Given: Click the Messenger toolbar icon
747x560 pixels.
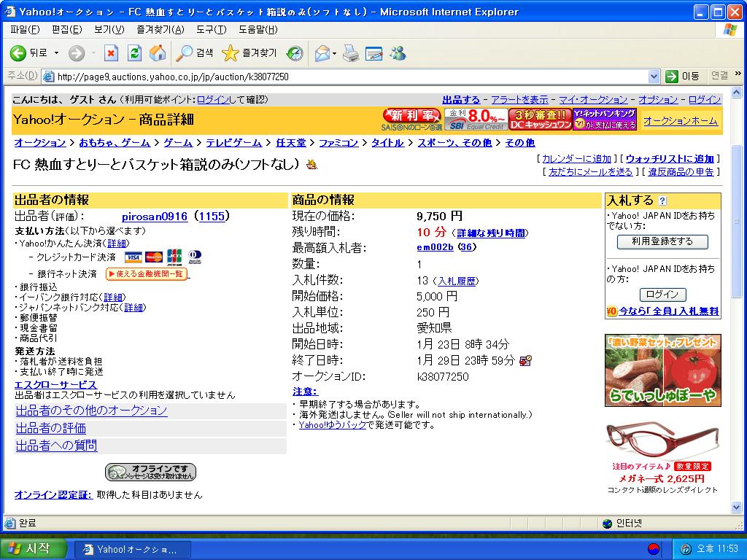Looking at the screenshot, I should point(398,53).
